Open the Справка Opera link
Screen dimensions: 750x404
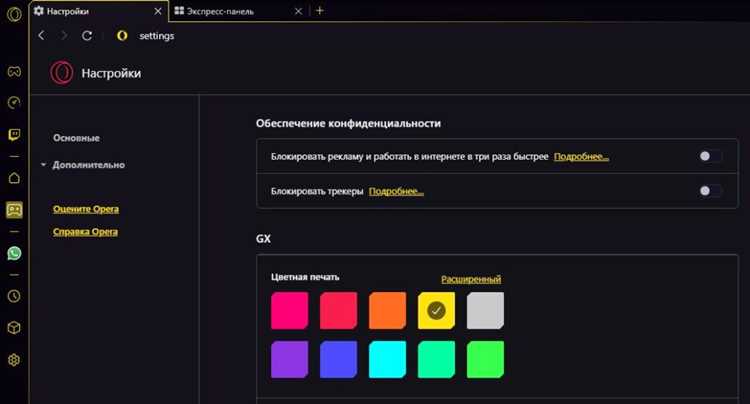(x=85, y=231)
